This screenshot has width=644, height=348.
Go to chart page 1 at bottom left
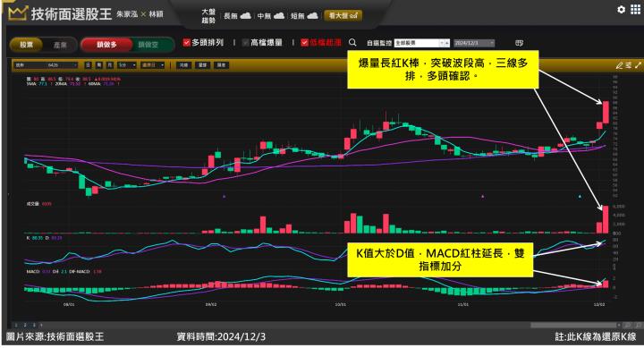(x=16, y=325)
